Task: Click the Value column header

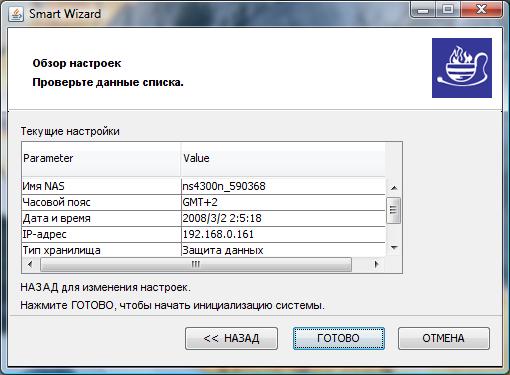Action: [x=283, y=159]
